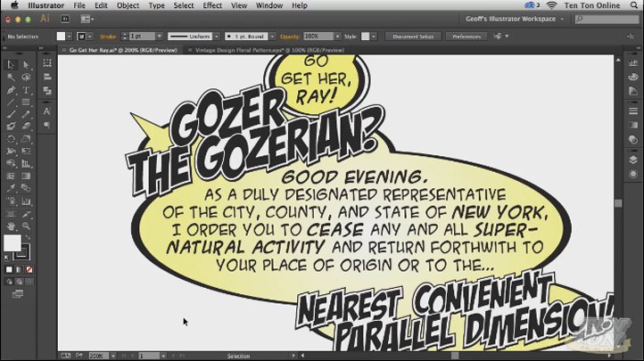Screen dimensions: 644x361
Task: Enable Draw Behind mode
Action: click(19, 282)
